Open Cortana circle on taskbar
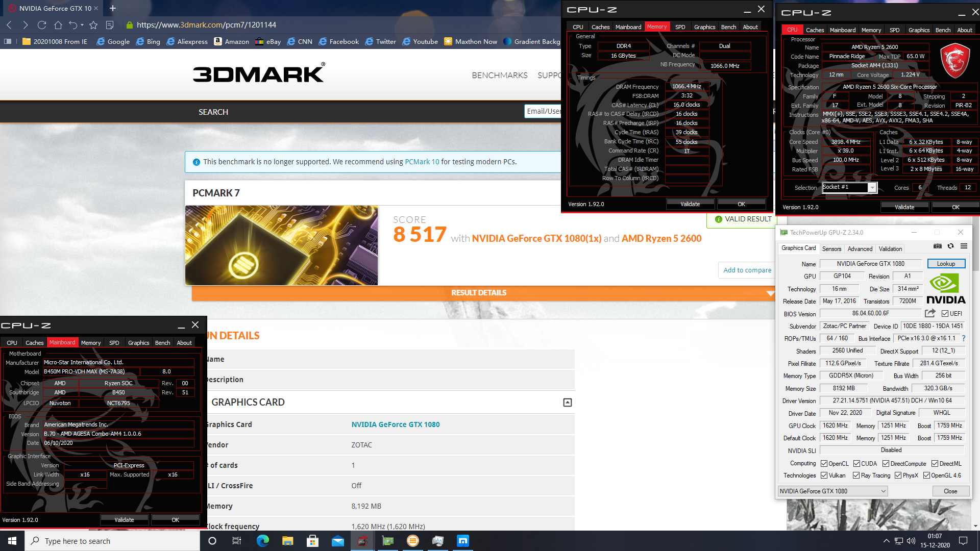Viewport: 980px width, 551px height. (x=212, y=541)
